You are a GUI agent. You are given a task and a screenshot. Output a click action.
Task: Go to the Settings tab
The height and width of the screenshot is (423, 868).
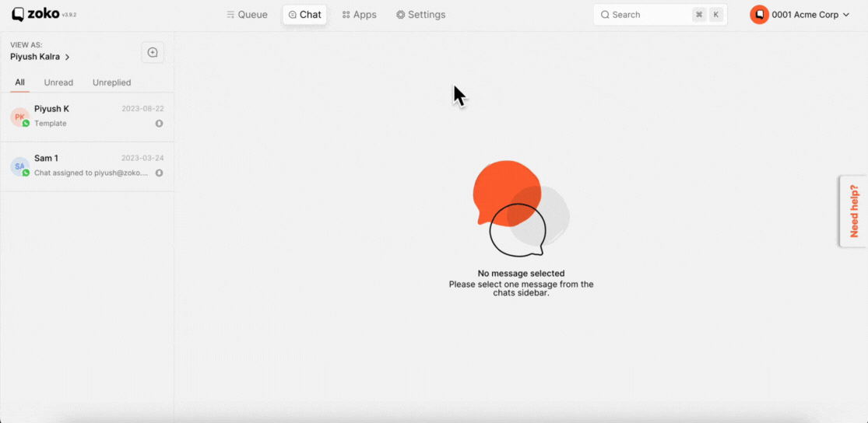coord(420,15)
